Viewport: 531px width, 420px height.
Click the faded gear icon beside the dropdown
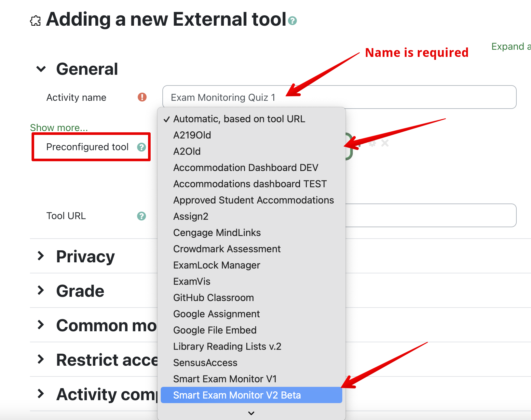[x=373, y=143]
